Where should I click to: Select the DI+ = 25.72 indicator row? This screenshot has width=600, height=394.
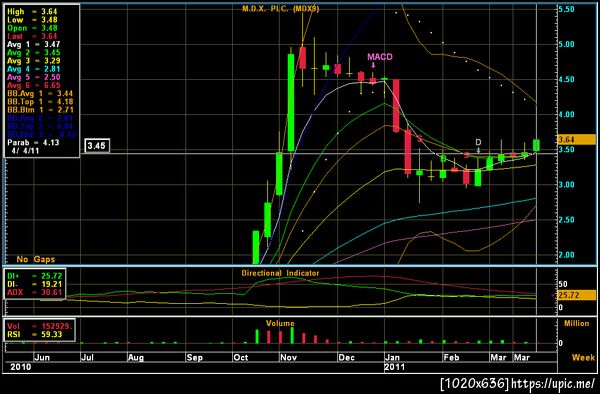pos(34,276)
